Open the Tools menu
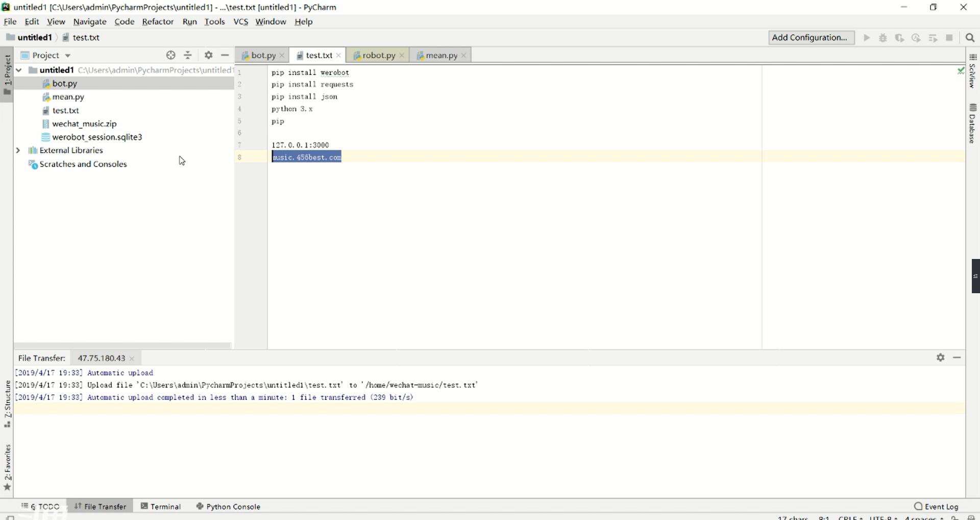This screenshot has height=520, width=980. 214,21
